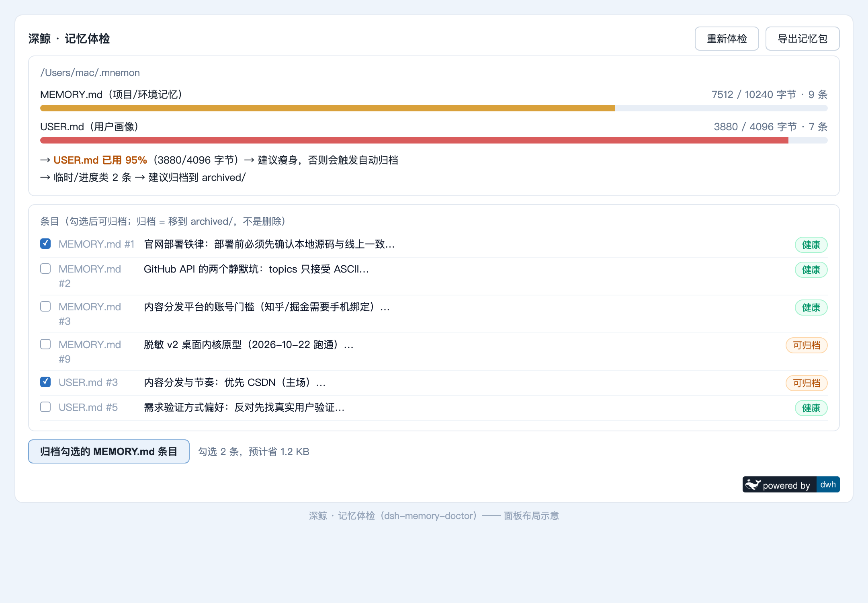Click 健康 badge on USER.md #5 row

811,408
